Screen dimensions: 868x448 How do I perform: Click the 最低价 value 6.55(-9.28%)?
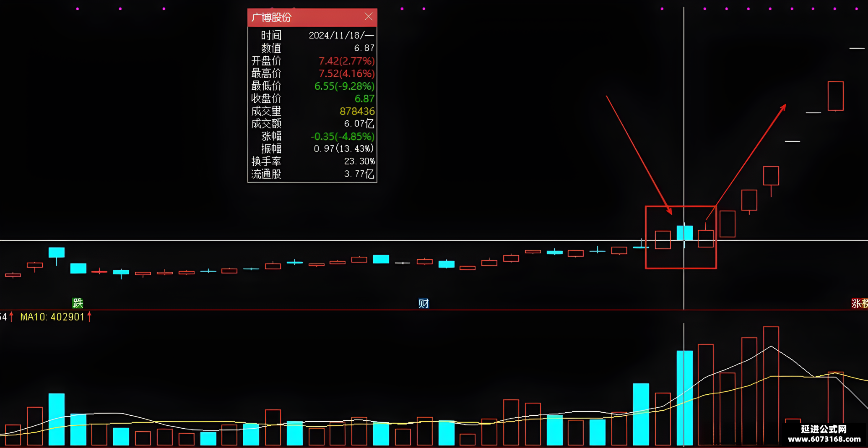pyautogui.click(x=344, y=86)
